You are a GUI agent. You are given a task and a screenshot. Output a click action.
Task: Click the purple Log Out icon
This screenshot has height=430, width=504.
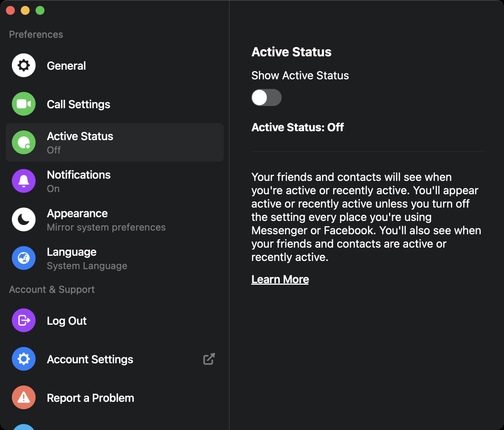[x=24, y=321]
